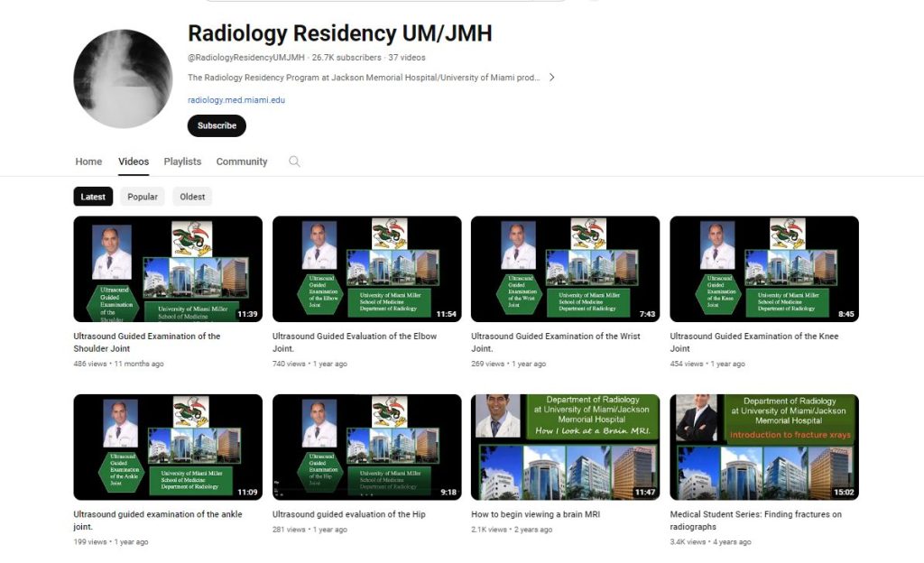
Task: Play the Elbow Joint evaluation thumbnail
Action: click(366, 269)
